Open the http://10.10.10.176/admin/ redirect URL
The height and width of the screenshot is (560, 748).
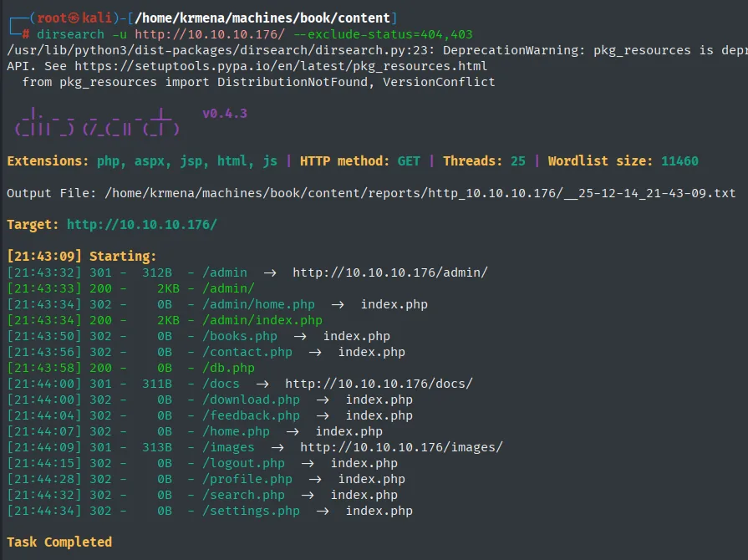coord(389,272)
